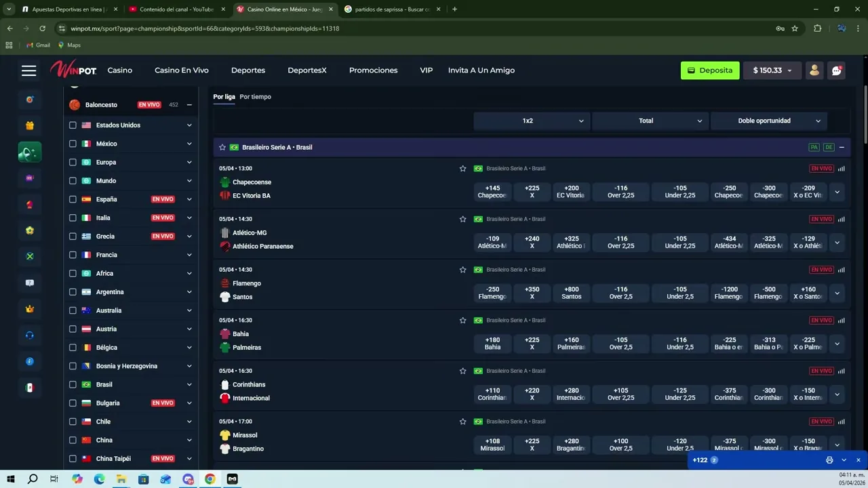Favorite the Brasileiro Serie A league star
The height and width of the screenshot is (488, 868).
coord(222,147)
